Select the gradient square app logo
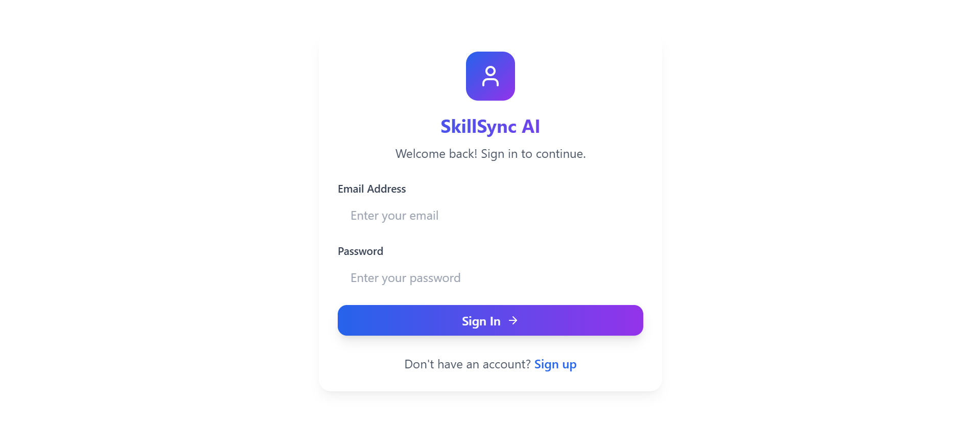This screenshot has width=980, height=422. (490, 76)
